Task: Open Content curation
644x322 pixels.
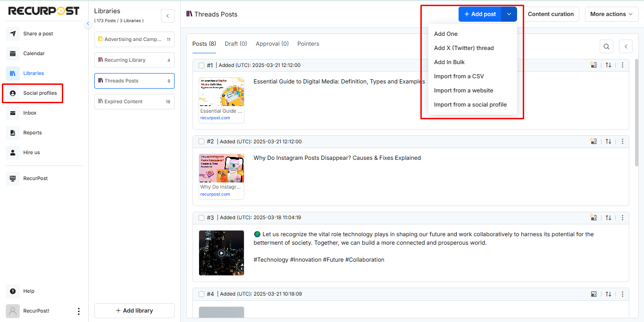Action: point(551,14)
